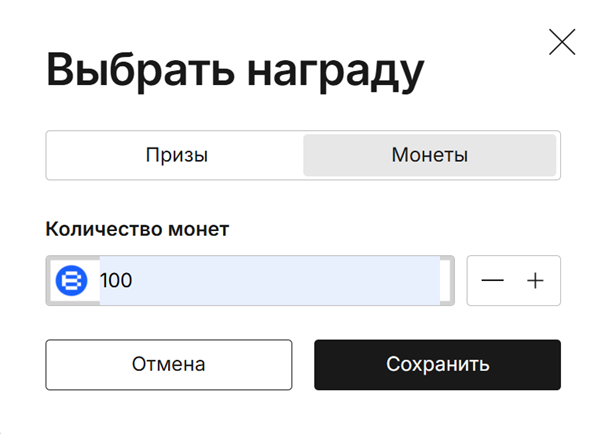Save the reward with Сохранить
The image size is (605, 434).
pos(437,364)
